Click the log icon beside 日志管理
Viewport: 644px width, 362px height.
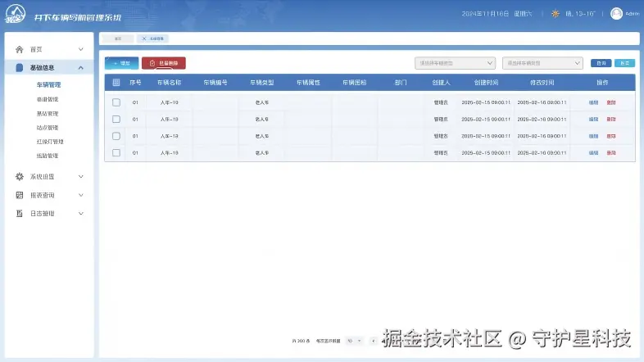click(x=20, y=214)
